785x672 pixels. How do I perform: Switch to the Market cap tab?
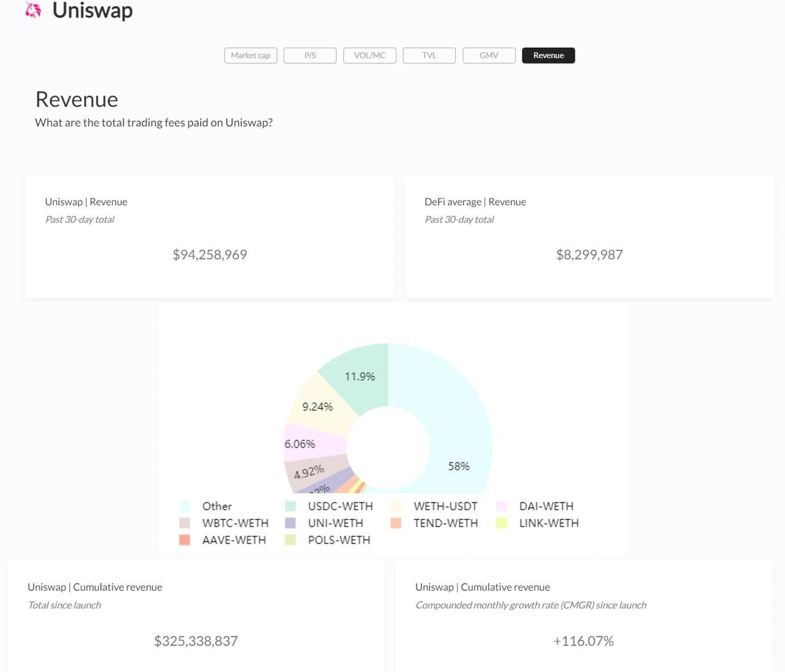(250, 56)
